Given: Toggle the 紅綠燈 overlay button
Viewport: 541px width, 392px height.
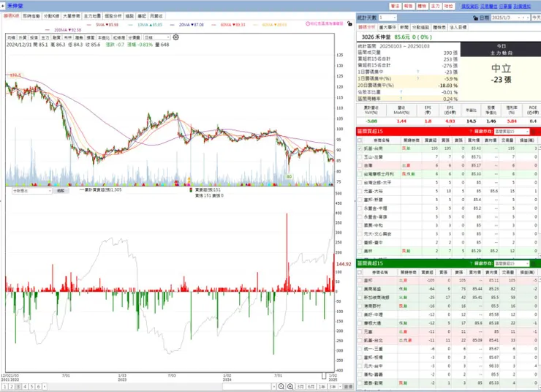Looking at the screenshot, I should (119, 37).
